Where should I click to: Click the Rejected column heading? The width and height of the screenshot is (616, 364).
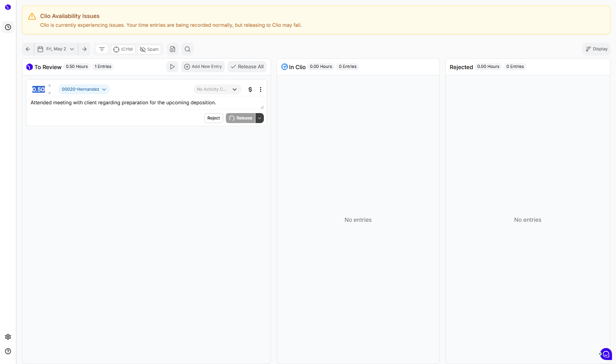pos(461,67)
